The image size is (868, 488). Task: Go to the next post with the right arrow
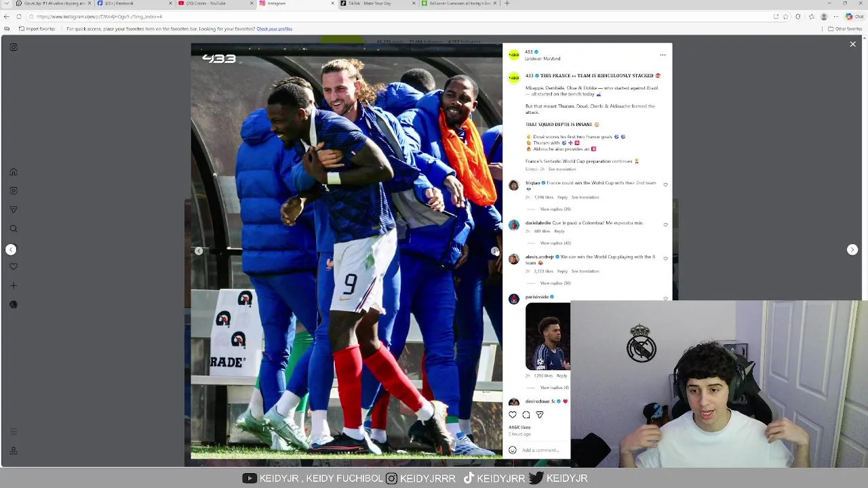(x=852, y=250)
